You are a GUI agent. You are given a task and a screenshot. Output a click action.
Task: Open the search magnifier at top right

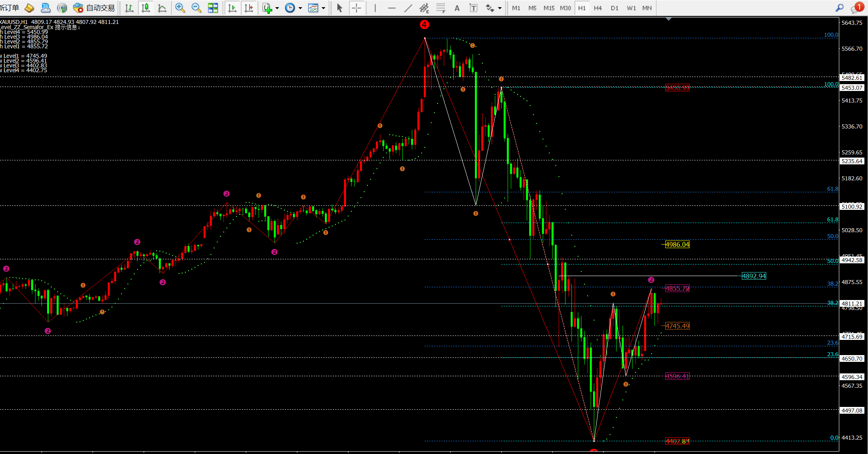click(840, 8)
